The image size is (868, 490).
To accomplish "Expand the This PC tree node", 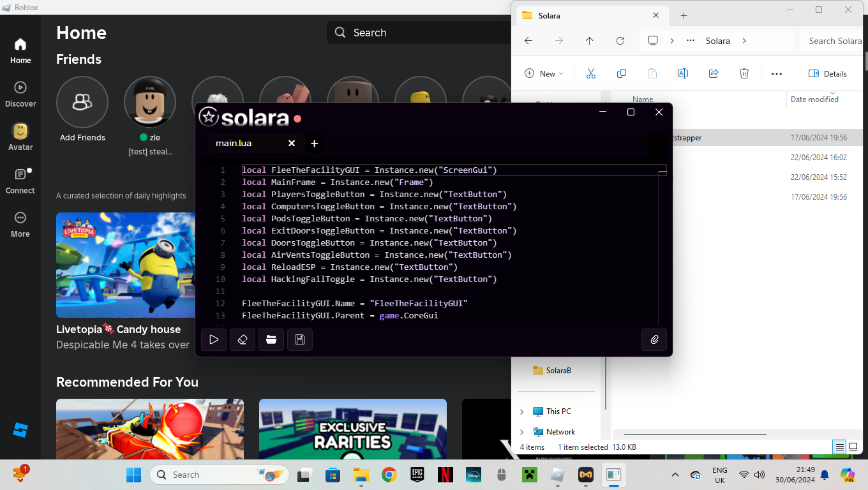I will pos(522,412).
